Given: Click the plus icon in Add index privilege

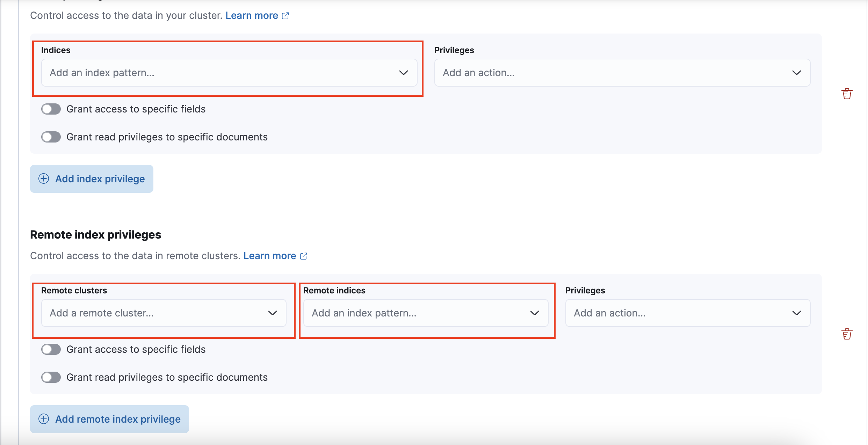Looking at the screenshot, I should (x=44, y=178).
